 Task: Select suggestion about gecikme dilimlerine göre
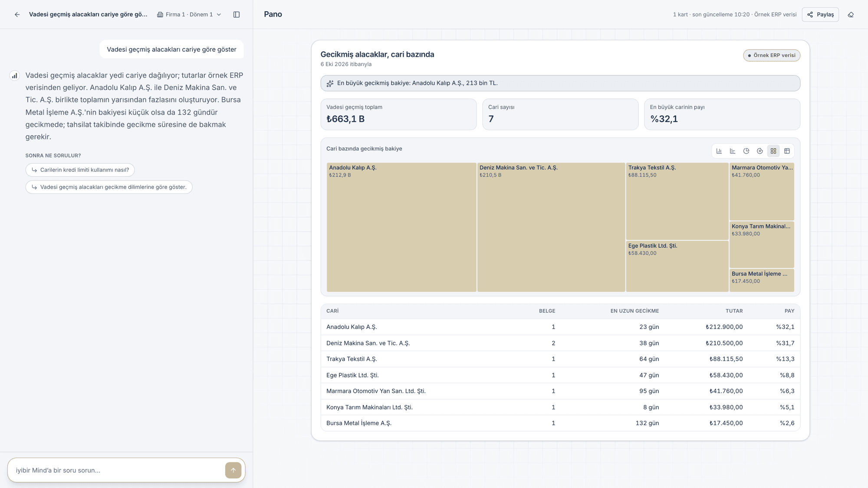109,187
